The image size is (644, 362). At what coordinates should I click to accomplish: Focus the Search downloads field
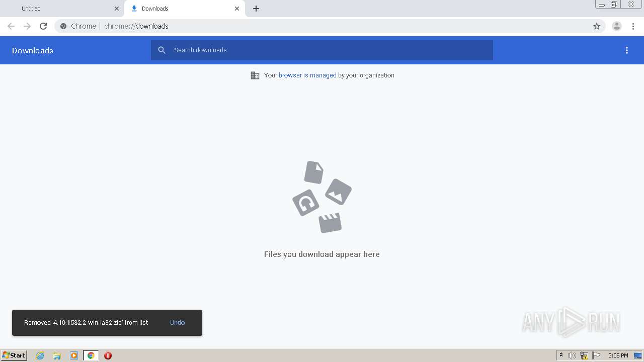pyautogui.click(x=322, y=50)
